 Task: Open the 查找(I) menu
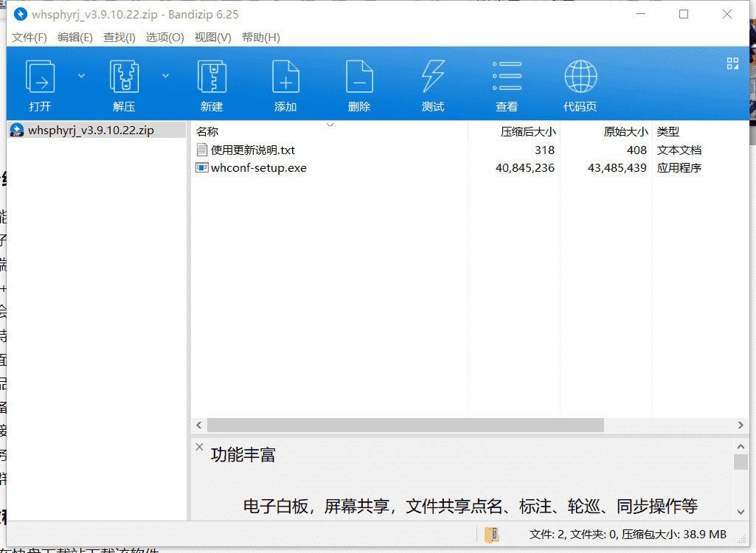(119, 38)
